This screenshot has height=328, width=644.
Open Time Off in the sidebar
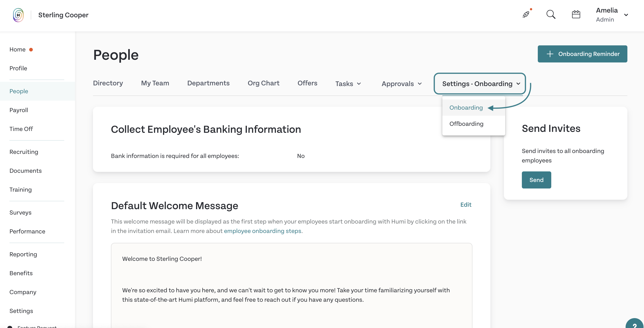click(x=21, y=129)
